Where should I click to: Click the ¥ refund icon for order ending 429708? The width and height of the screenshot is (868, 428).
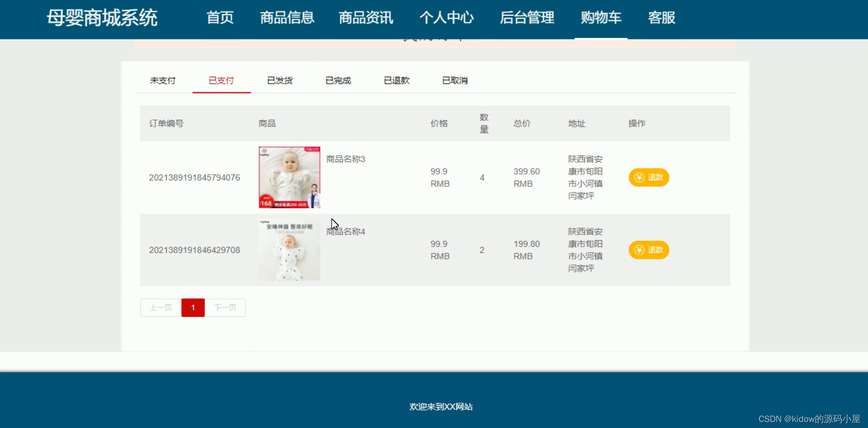639,250
